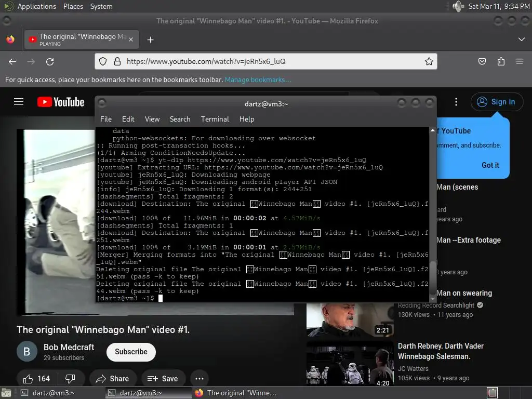Go back with Firefox back arrow
532x399 pixels.
pos(12,61)
